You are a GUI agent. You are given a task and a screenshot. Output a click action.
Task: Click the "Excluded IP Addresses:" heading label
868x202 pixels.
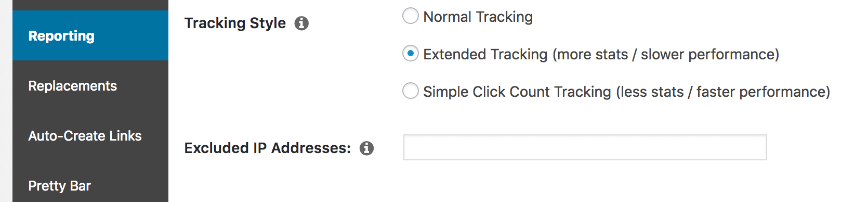point(268,148)
